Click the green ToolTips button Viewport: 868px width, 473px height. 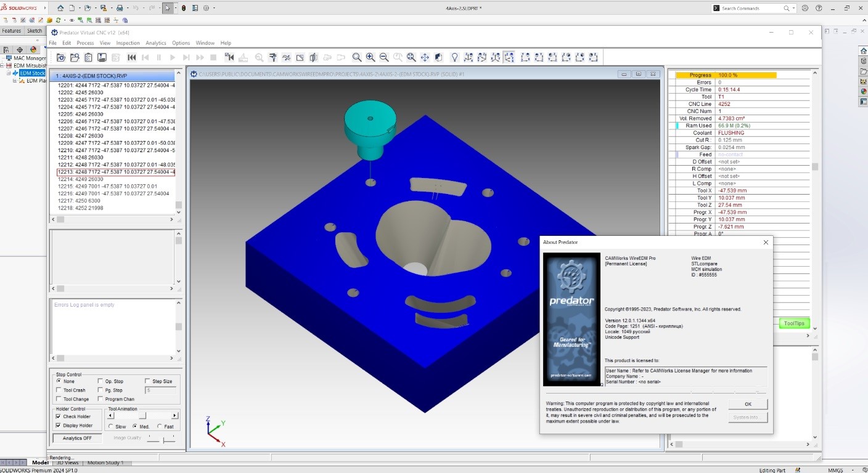click(x=793, y=323)
